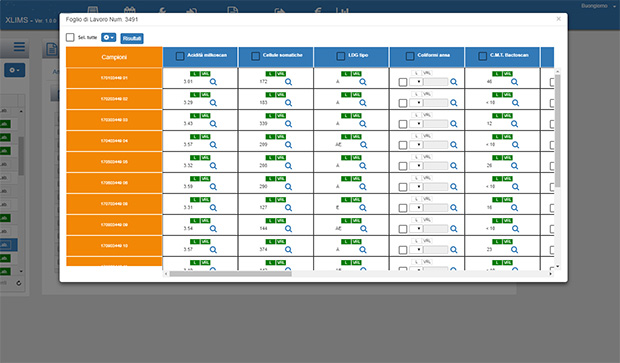Open LDG tipo magnifier in acidità 3.01 row
The width and height of the screenshot is (620, 363).
pos(363,82)
